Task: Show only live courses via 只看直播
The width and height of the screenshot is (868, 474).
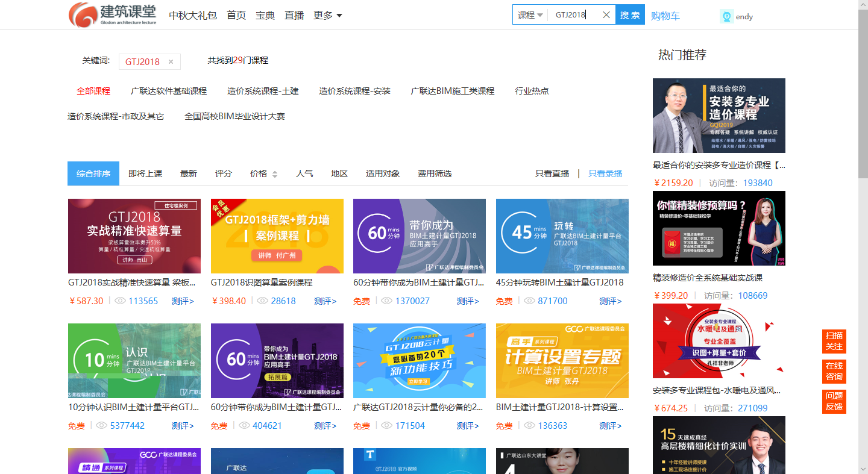Action: pyautogui.click(x=552, y=173)
